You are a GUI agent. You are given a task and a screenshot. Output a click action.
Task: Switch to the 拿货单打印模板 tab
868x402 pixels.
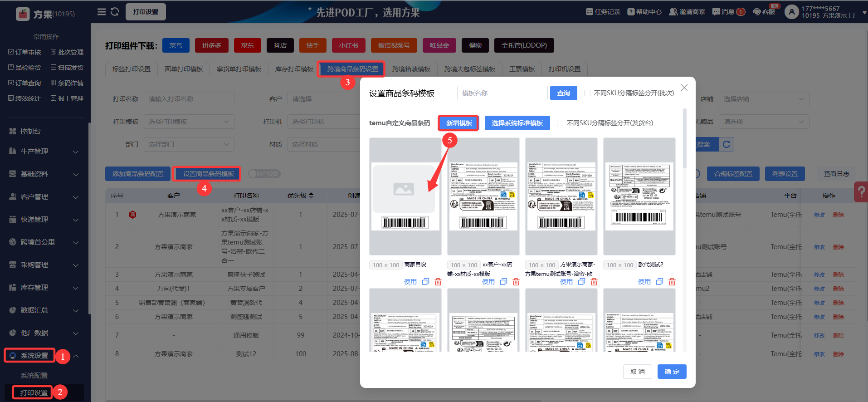click(x=239, y=69)
